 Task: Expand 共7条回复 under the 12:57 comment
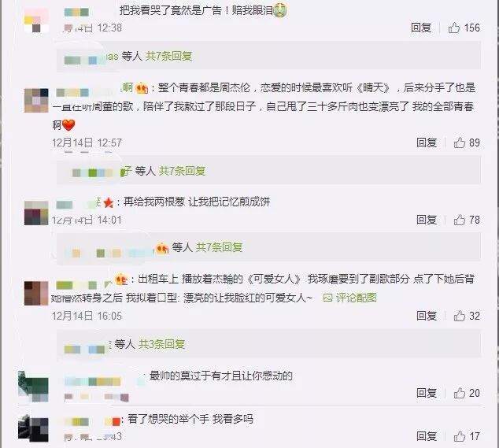182,171
